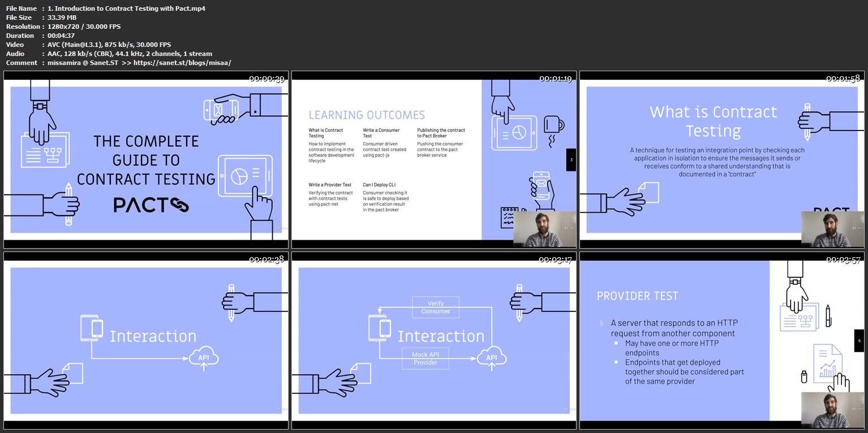Click the file name Introduction to Contract Testing with Pact.mp4
Screen dimensions: 868x433
pos(126,8)
